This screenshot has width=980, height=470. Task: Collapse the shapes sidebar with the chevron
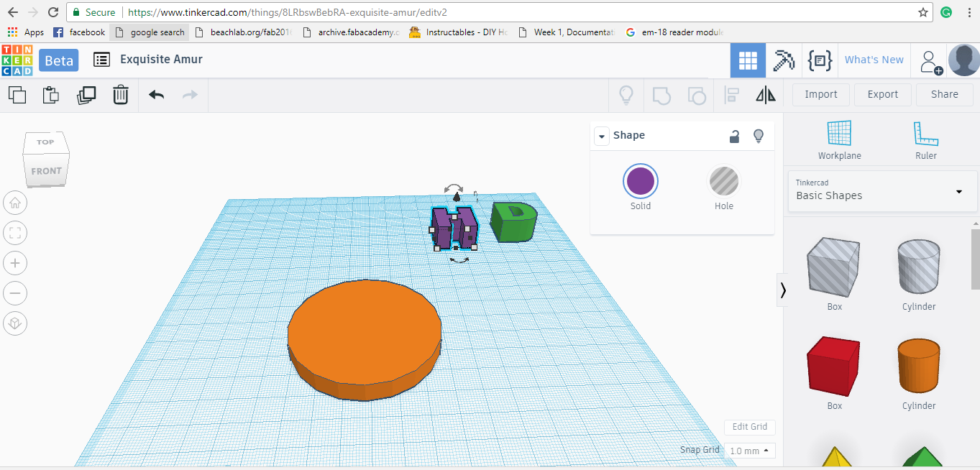pos(783,290)
